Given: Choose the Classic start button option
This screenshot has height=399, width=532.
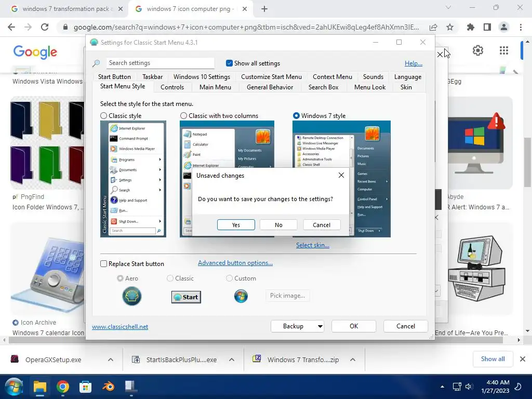Looking at the screenshot, I should tap(170, 278).
